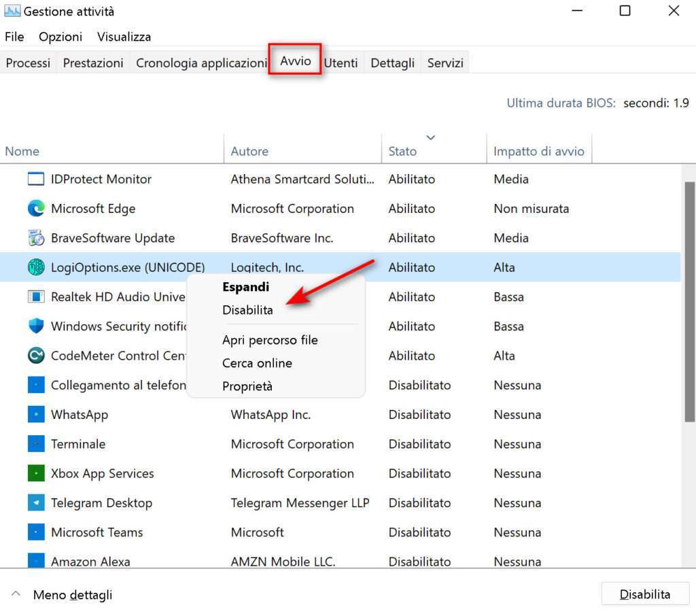Click the IDProtect Monitor icon
The width and height of the screenshot is (696, 616).
point(36,179)
